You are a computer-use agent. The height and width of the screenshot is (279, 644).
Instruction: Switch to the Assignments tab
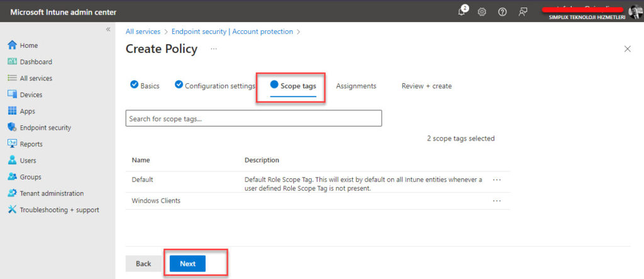(356, 86)
